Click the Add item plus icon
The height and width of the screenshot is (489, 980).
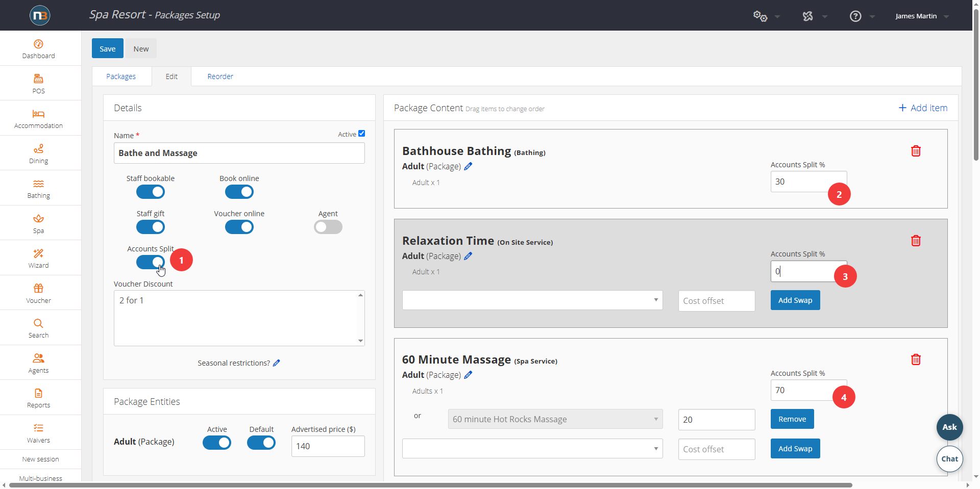(x=902, y=108)
